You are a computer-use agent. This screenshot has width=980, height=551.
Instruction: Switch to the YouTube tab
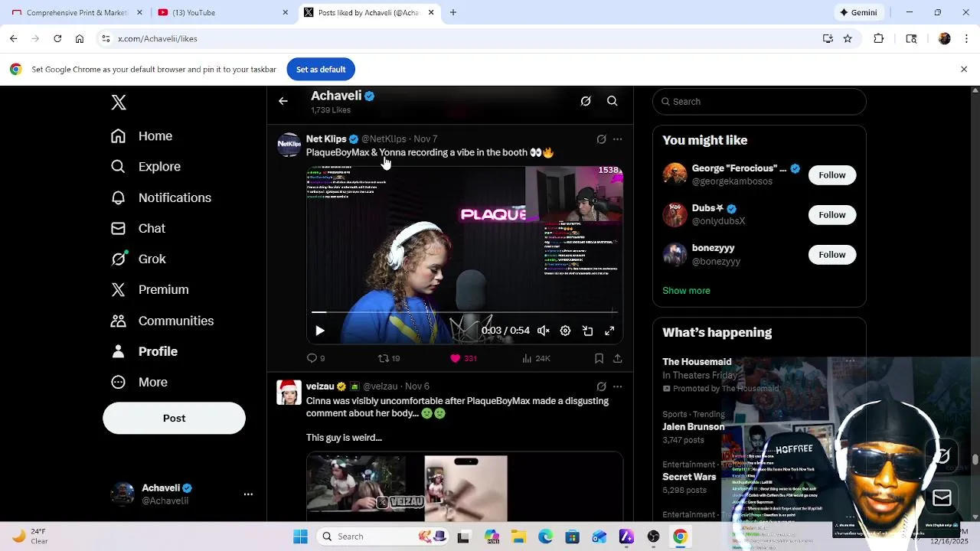pos(223,12)
